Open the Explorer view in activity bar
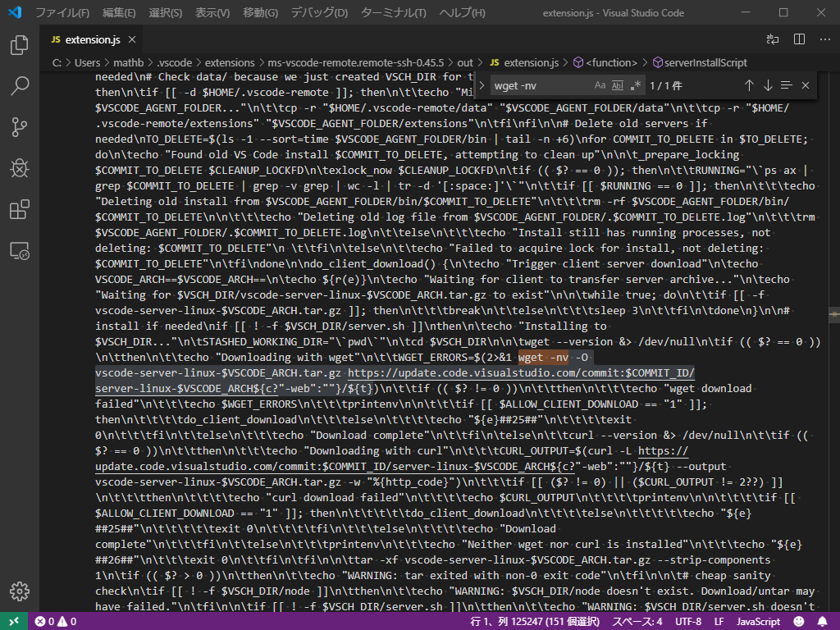This screenshot has width=840, height=630. click(x=20, y=45)
